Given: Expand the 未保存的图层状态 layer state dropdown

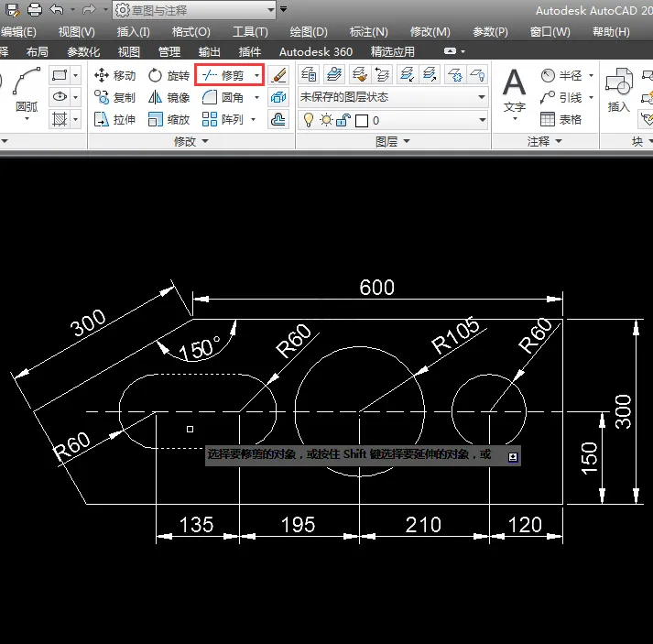Looking at the screenshot, I should [393, 97].
